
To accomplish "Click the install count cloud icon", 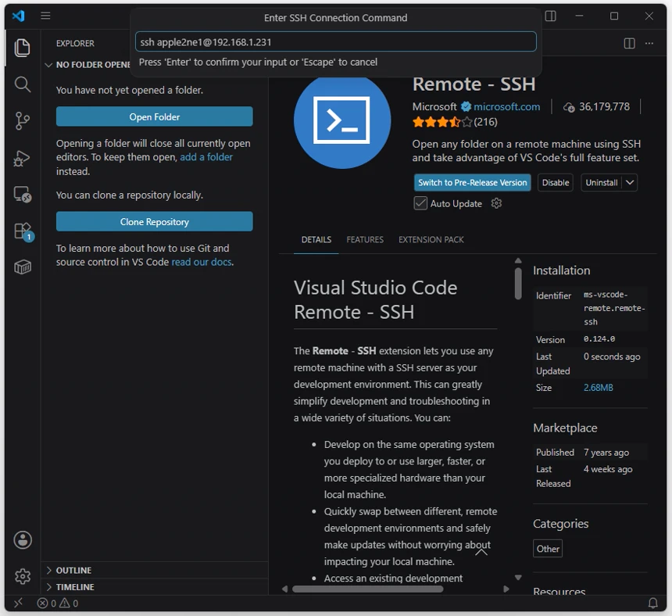I will pos(569,107).
